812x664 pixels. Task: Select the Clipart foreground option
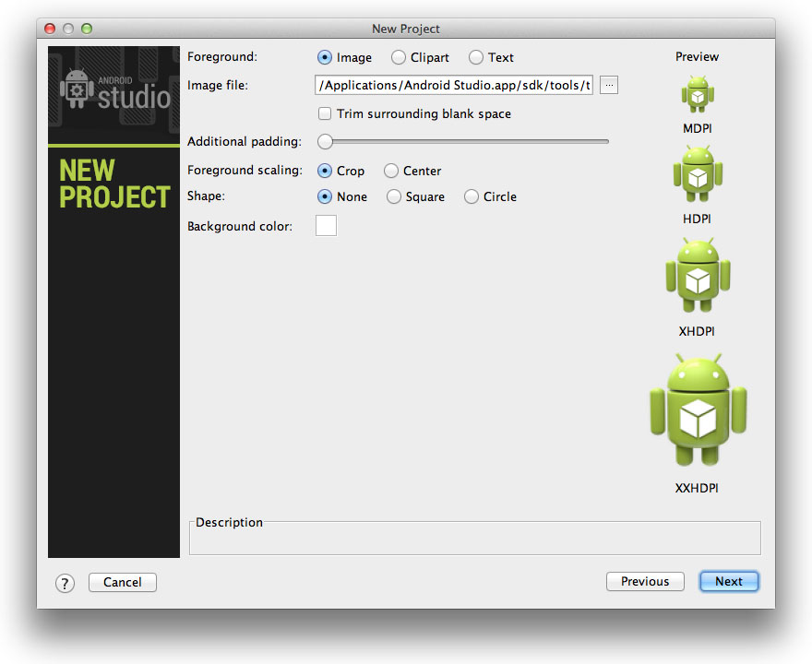tap(399, 57)
